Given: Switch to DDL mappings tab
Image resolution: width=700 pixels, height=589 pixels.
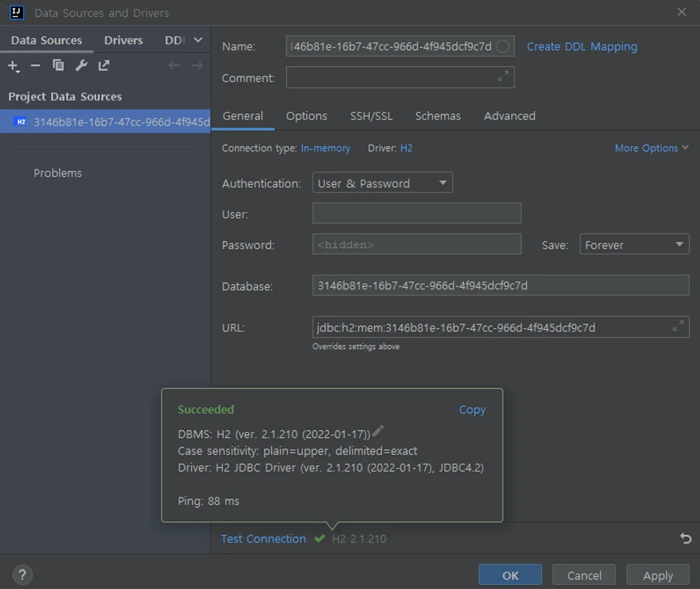Looking at the screenshot, I should pos(175,40).
